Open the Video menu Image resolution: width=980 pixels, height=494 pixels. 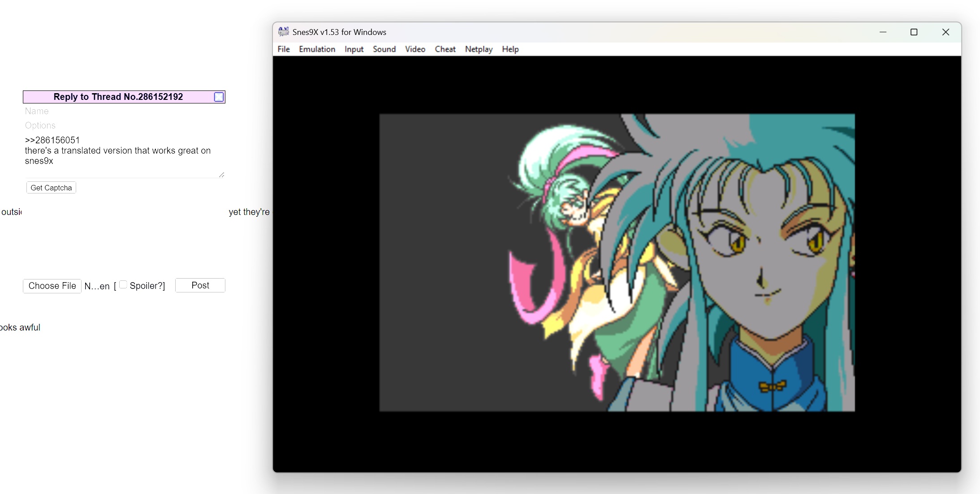[415, 49]
